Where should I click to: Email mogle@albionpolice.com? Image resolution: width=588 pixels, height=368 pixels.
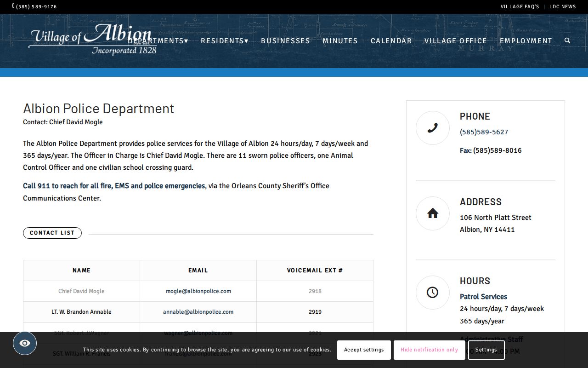tap(198, 291)
